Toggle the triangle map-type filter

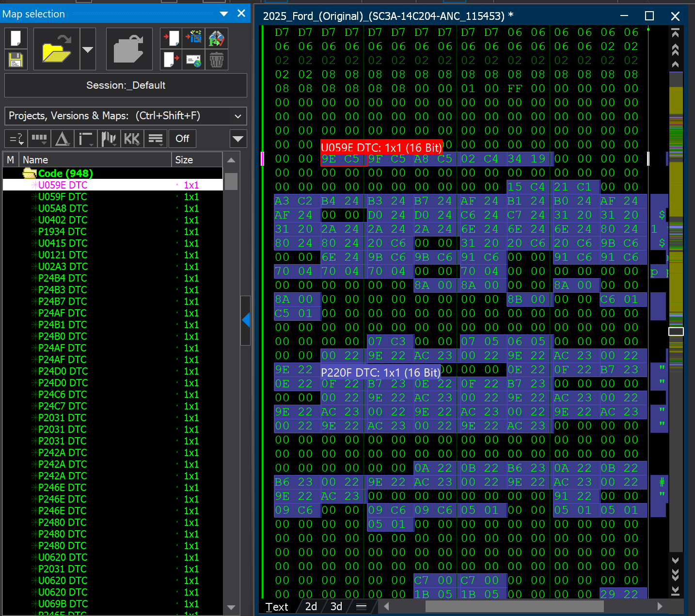pos(62,139)
